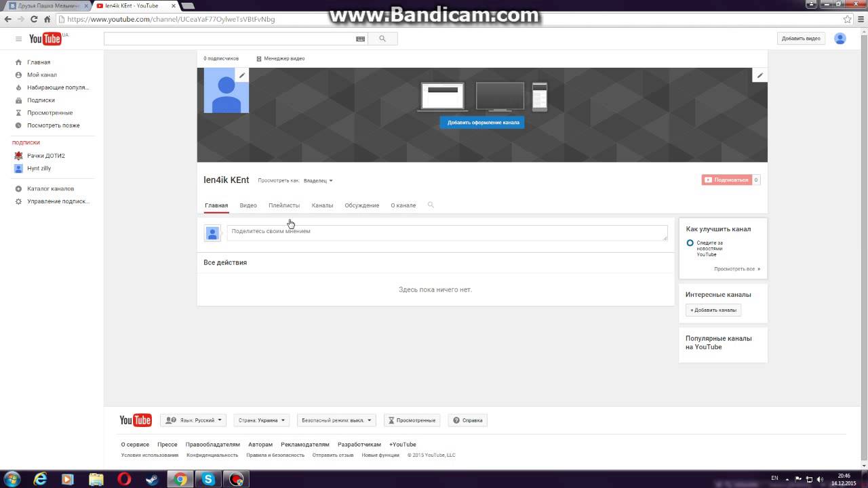Viewport: 868px width, 488px height.
Task: Click footer Просмотренные button
Action: tap(412, 420)
